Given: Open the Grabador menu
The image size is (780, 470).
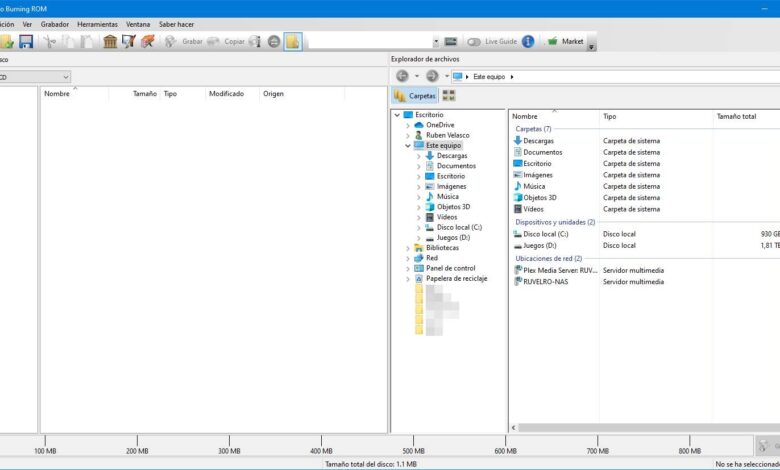Looking at the screenshot, I should pyautogui.click(x=55, y=24).
